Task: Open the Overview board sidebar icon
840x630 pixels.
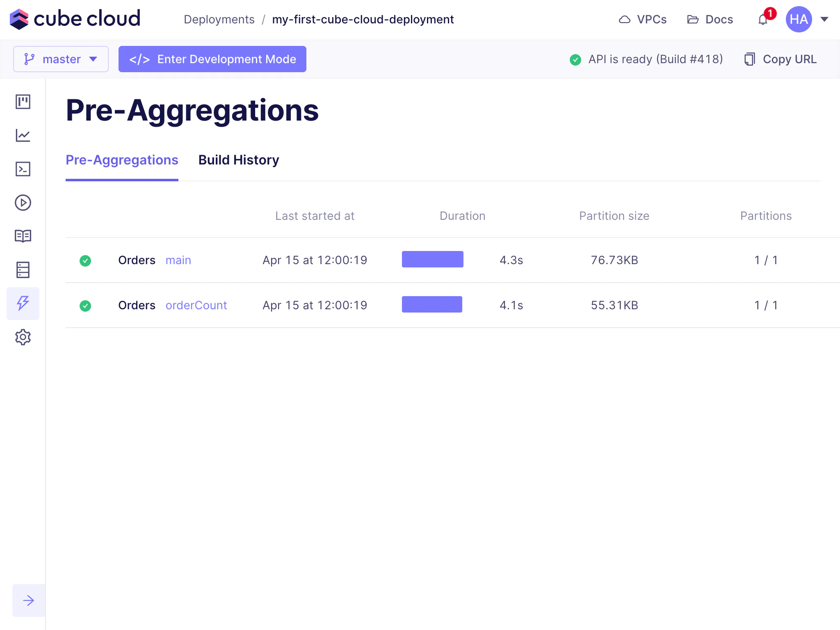Action: tap(23, 102)
